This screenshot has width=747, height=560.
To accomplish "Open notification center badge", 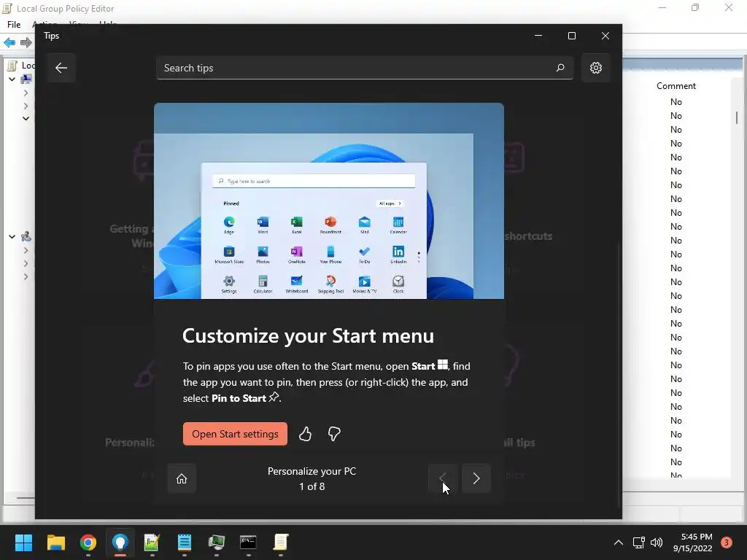I will pyautogui.click(x=726, y=542).
